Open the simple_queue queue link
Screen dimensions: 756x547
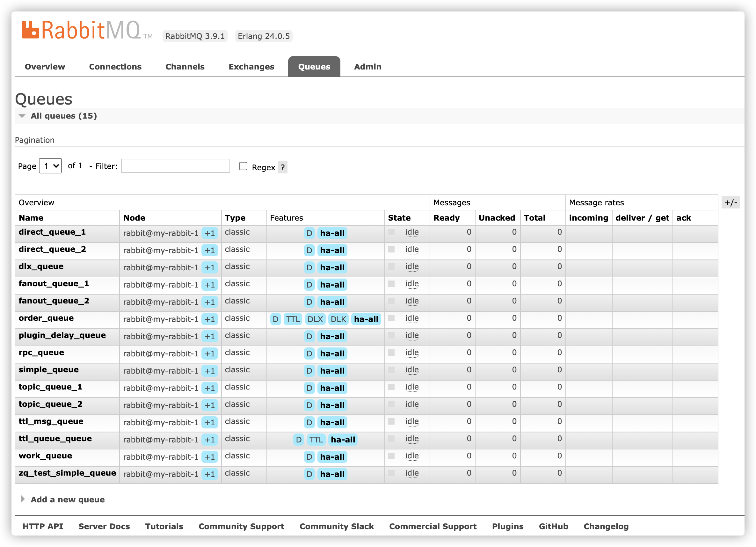click(x=49, y=370)
